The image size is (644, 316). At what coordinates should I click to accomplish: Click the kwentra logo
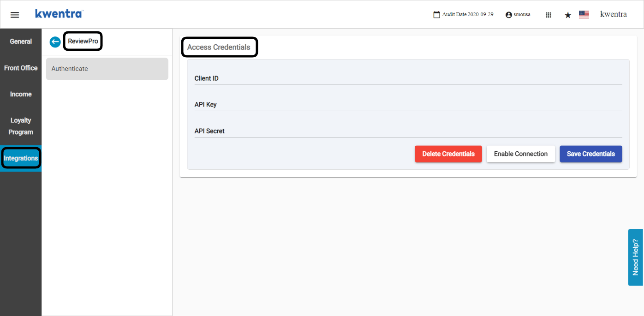click(59, 14)
